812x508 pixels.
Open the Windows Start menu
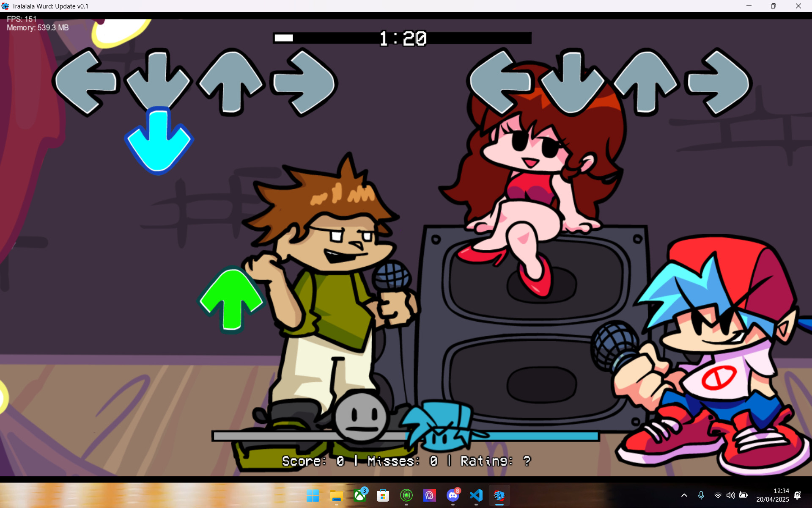click(x=313, y=495)
